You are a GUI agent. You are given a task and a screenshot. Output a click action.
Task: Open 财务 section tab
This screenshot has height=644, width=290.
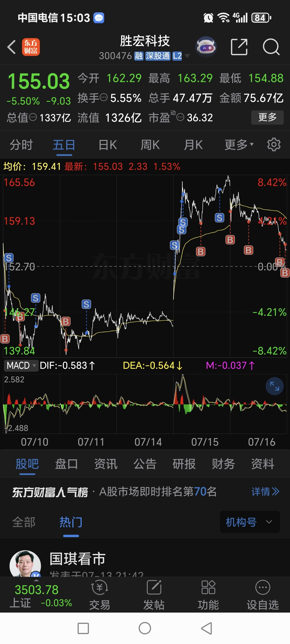tap(224, 464)
